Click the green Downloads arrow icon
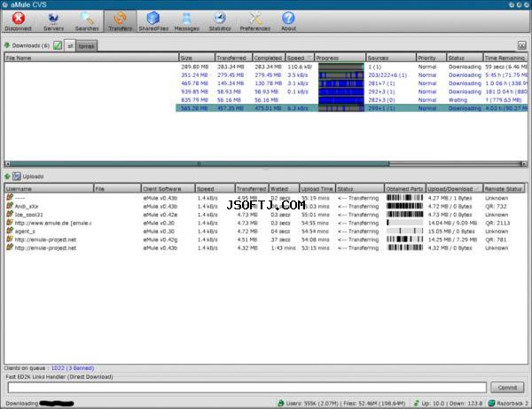 (7, 45)
